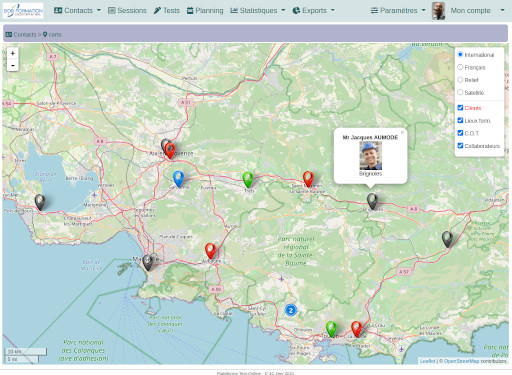The width and height of the screenshot is (512, 375).
Task: Open the blue cluster marker labeled 2
Action: pyautogui.click(x=291, y=310)
